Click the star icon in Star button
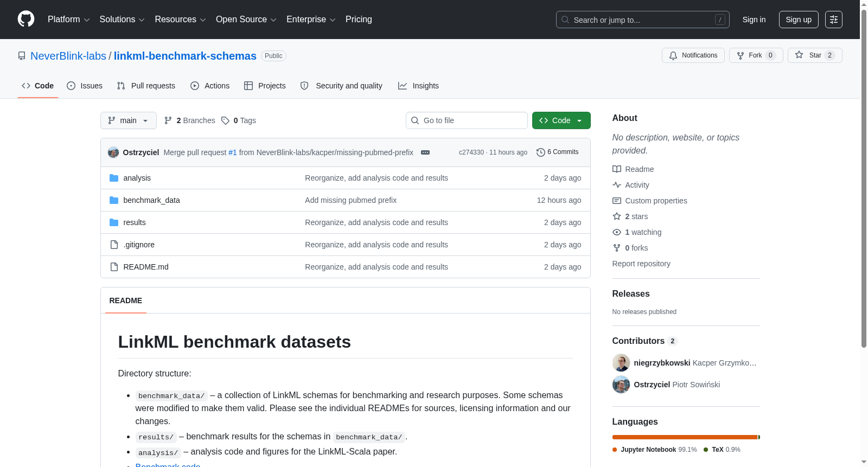The height and width of the screenshot is (467, 868). [x=799, y=55]
